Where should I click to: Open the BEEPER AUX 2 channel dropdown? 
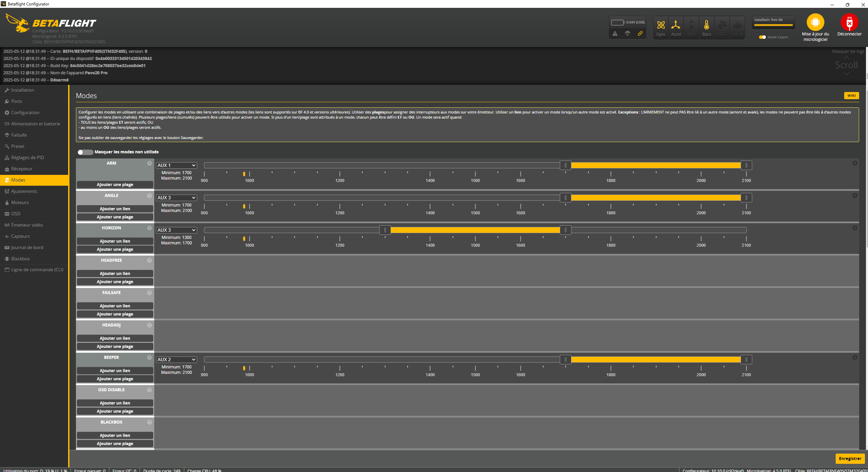click(176, 360)
